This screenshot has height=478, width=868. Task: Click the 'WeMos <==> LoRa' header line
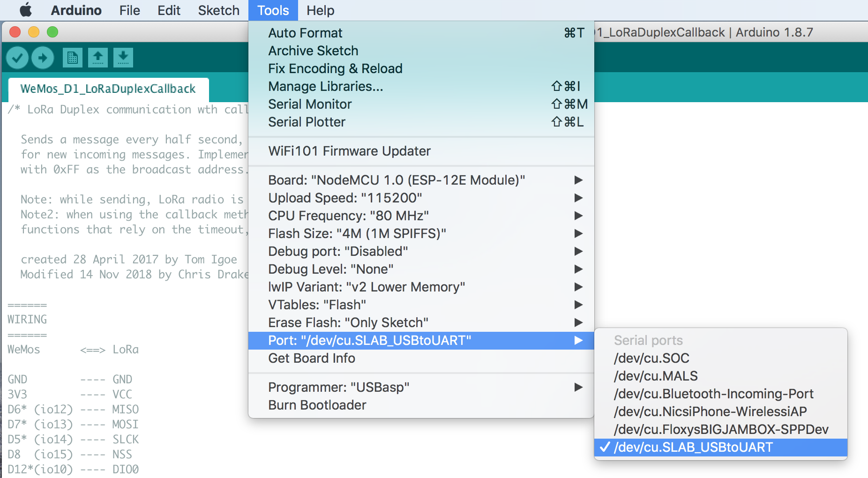(x=73, y=349)
